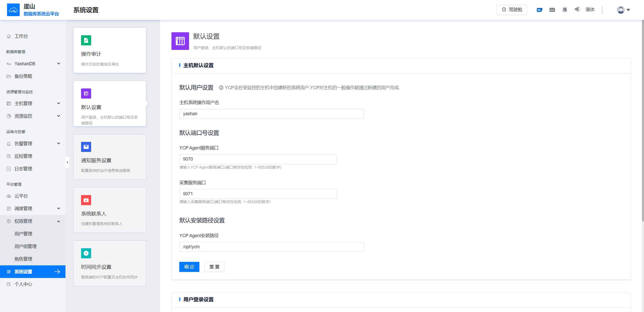
Task: Open the alarm notification icon in header
Action: click(564, 9)
